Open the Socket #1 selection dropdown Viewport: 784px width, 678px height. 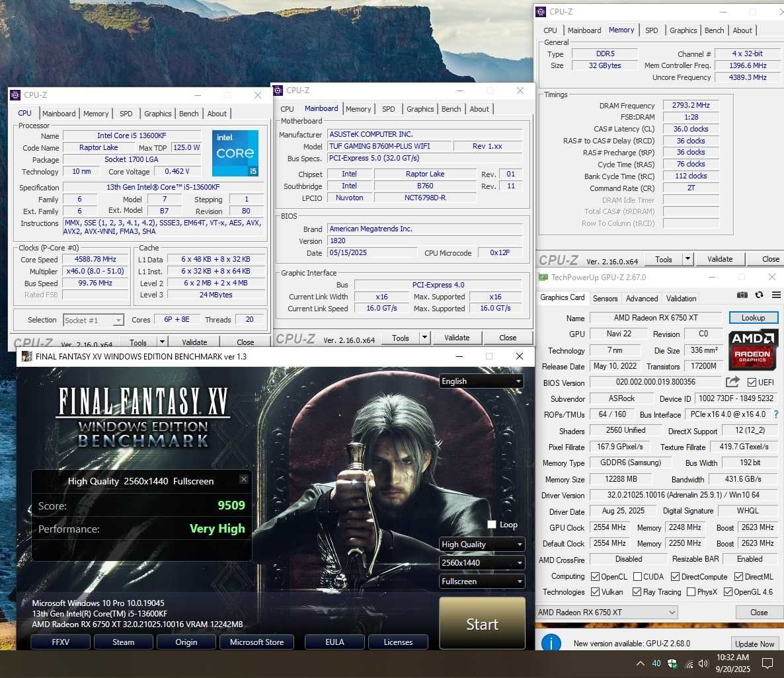click(93, 320)
